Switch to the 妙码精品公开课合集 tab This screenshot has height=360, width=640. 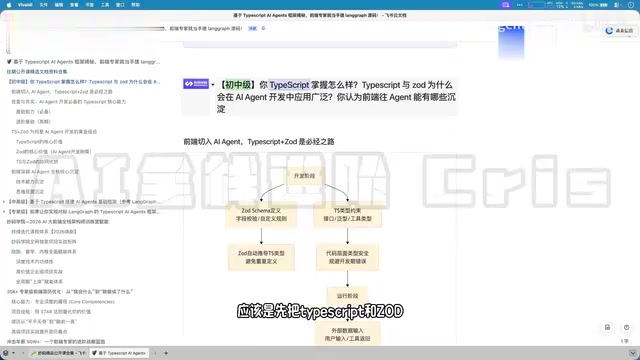(x=58, y=353)
